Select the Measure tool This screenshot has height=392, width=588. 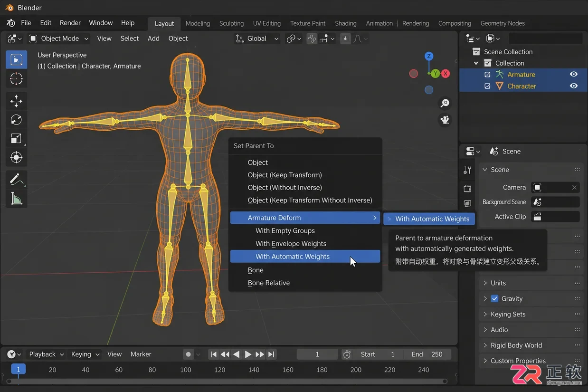(x=16, y=198)
